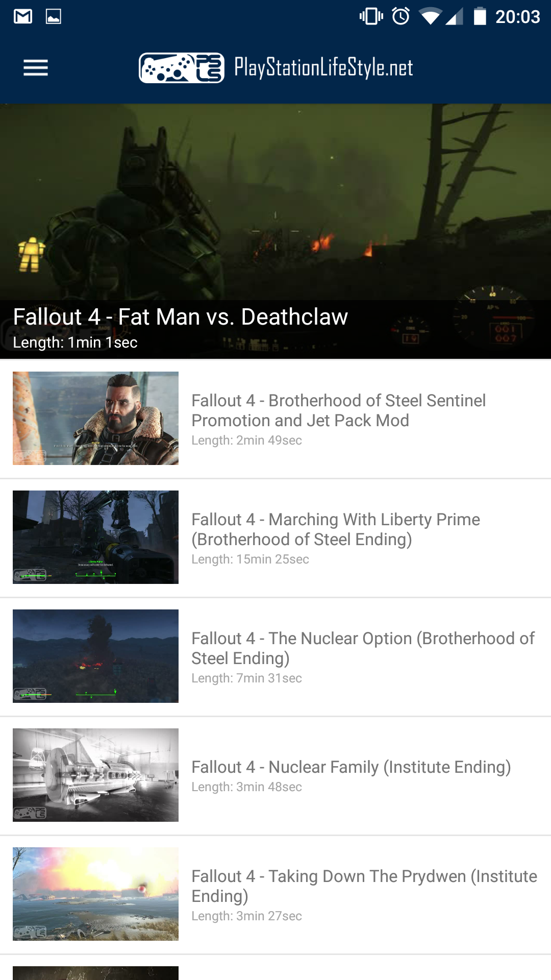Tap the PlayStationLifeStyle controller logo
Viewport: 551px width, 980px height.
pyautogui.click(x=182, y=67)
